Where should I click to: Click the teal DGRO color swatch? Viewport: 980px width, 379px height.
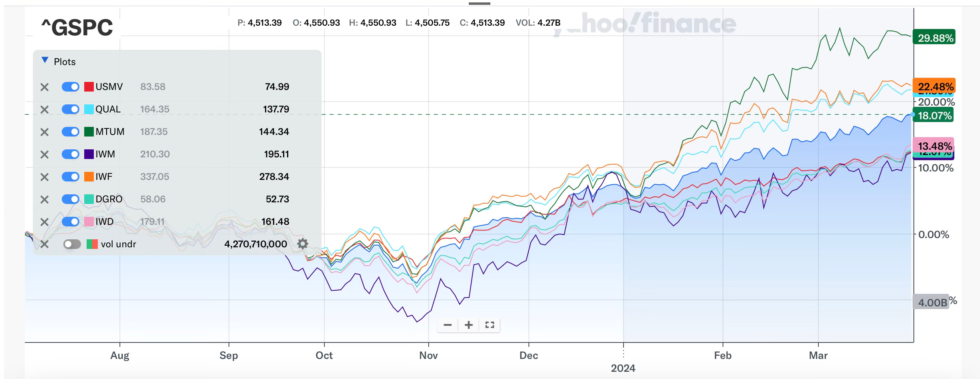coord(89,199)
